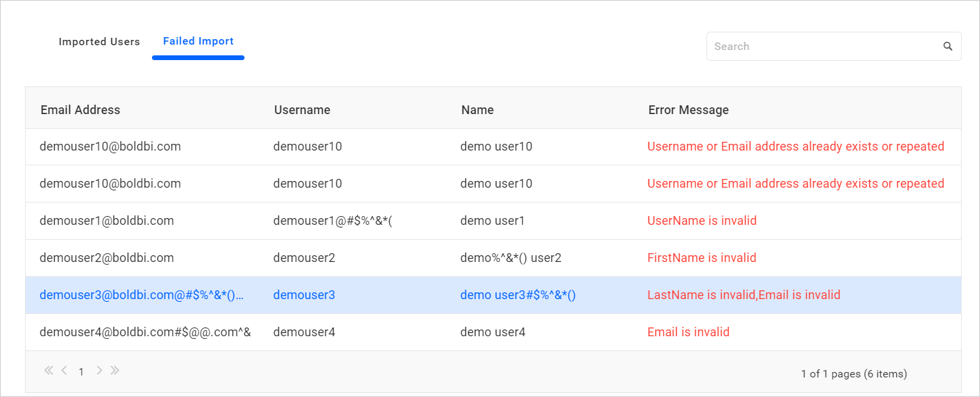Click the search magnifier icon
The image size is (980, 397).
(948, 47)
